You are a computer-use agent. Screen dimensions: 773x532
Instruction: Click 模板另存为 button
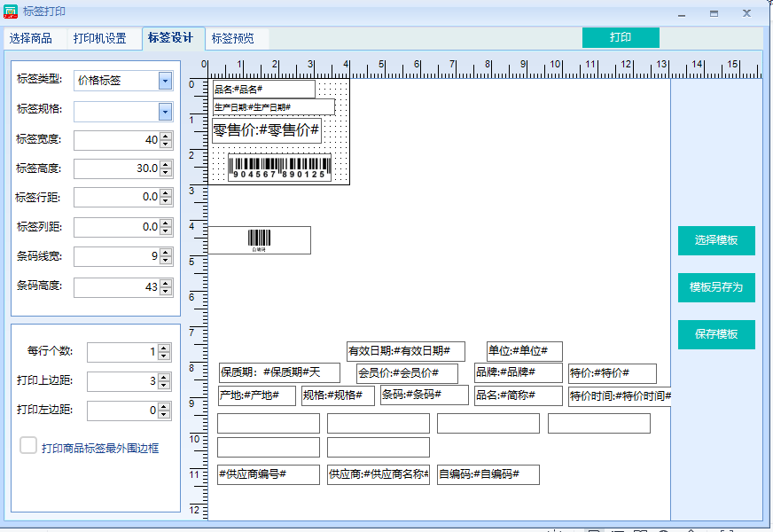click(716, 287)
